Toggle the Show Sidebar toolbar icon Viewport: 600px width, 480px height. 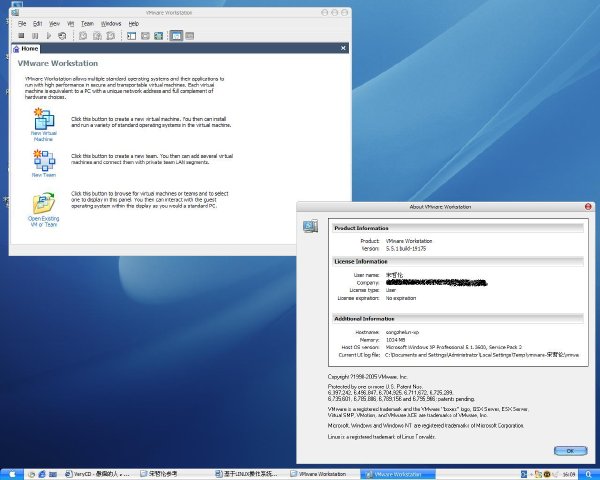click(x=132, y=36)
